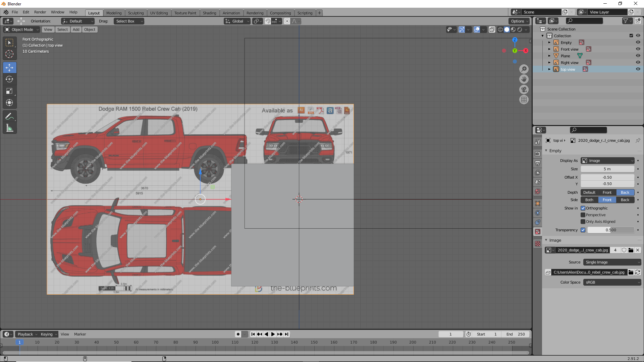Play the animation forward
This screenshot has width=644, height=362.
pos(273,334)
